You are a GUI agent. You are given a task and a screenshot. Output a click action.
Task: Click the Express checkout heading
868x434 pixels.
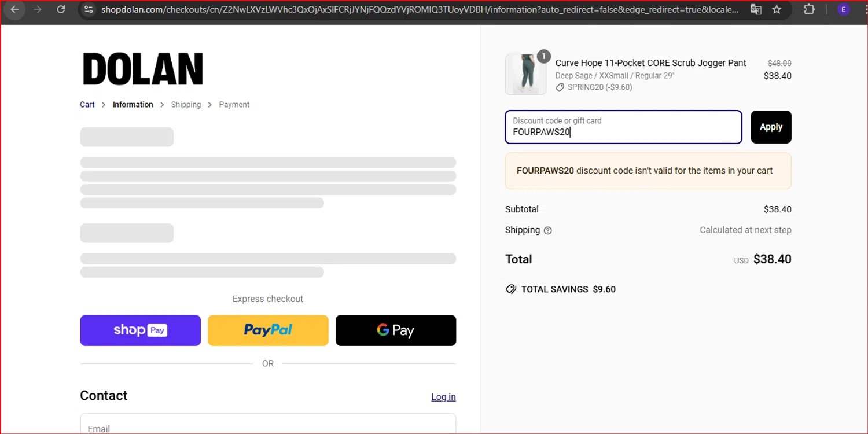pos(268,299)
